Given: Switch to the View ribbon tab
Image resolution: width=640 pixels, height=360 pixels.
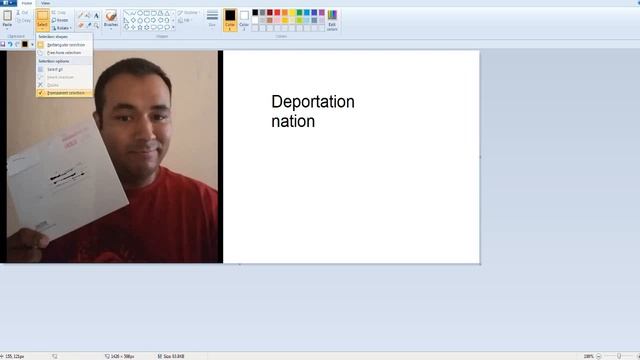Looking at the screenshot, I should [x=45, y=3].
